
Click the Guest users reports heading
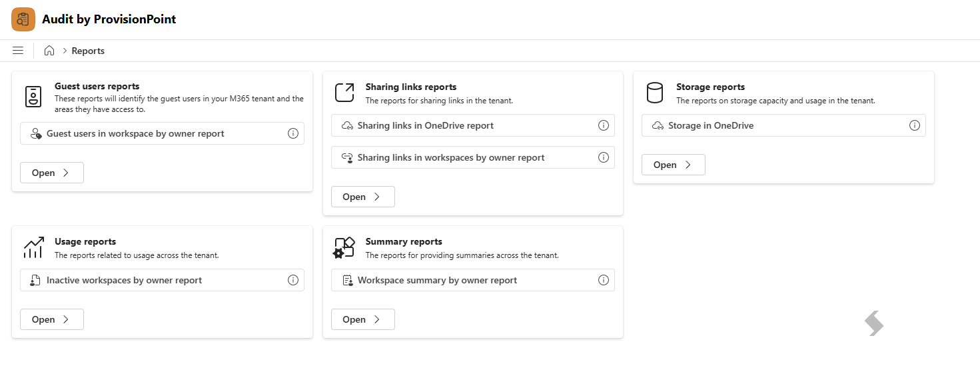pos(97,86)
